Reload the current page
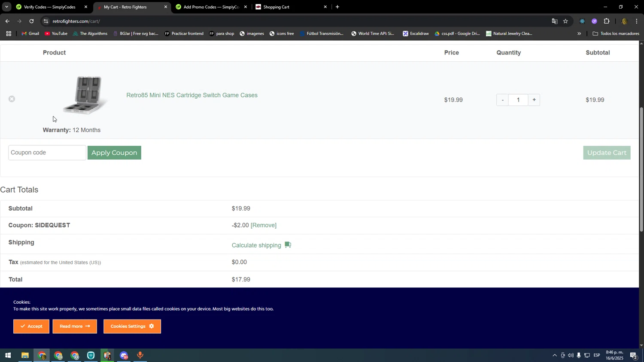The width and height of the screenshot is (644, 362). tap(31, 21)
